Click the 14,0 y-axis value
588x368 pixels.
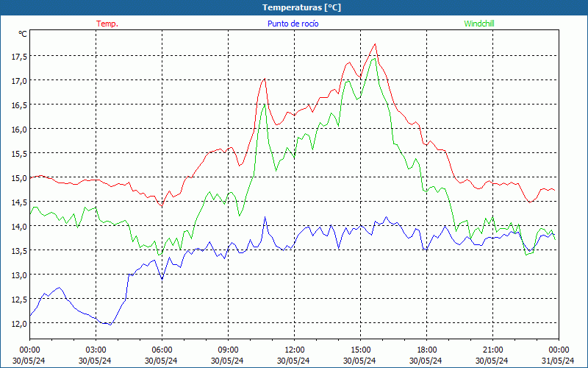coord(19,226)
